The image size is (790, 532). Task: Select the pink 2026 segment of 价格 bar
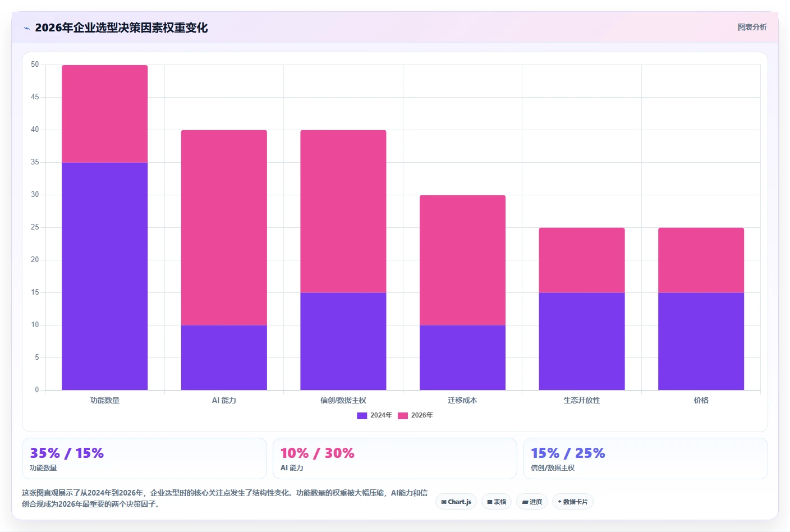(701, 260)
